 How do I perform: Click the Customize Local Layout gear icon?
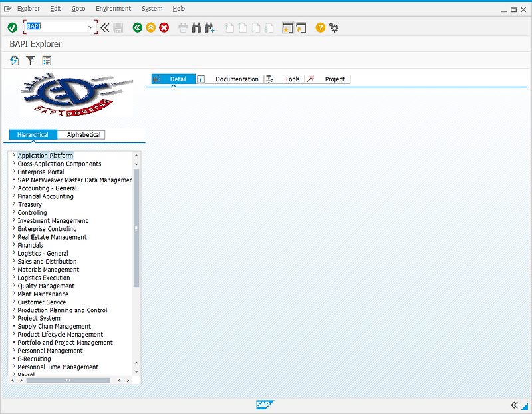coord(334,27)
